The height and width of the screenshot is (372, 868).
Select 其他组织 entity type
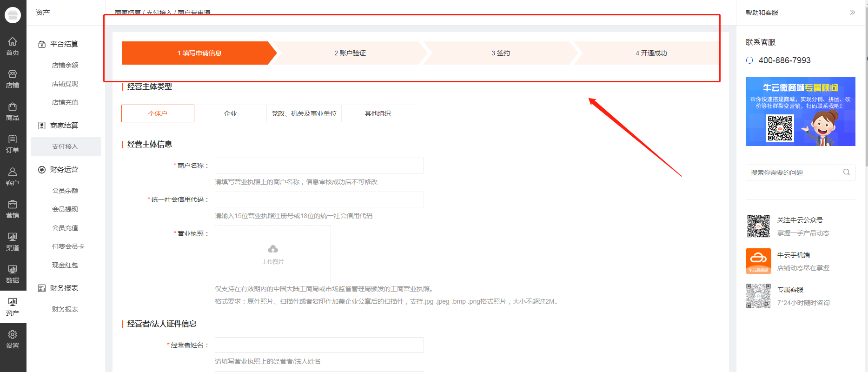pos(378,113)
